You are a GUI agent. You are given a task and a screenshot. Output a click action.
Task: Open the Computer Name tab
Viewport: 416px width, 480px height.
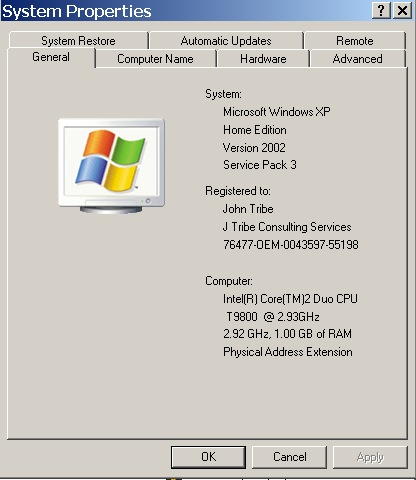(x=155, y=59)
